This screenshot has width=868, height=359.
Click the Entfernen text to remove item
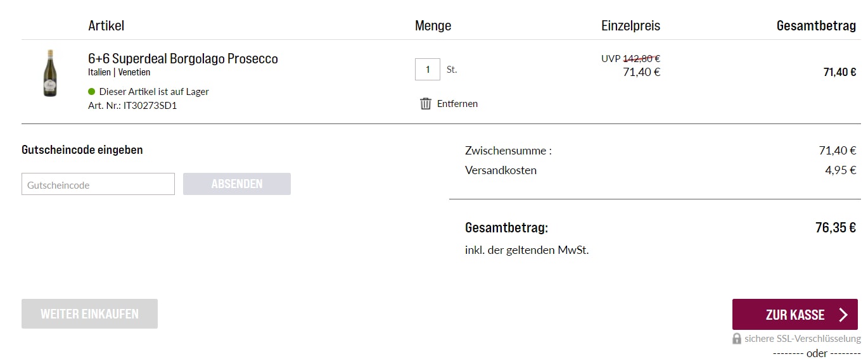coord(457,103)
